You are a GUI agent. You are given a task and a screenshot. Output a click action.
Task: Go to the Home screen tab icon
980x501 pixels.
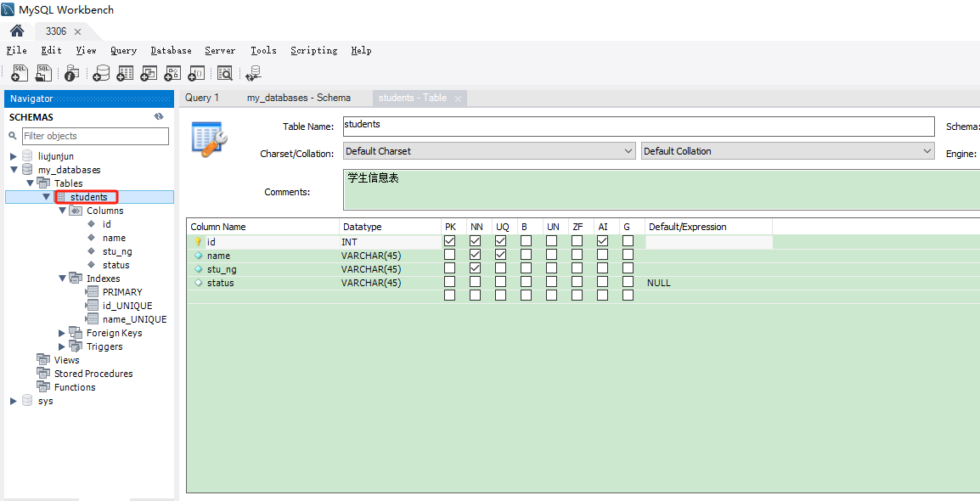(17, 31)
